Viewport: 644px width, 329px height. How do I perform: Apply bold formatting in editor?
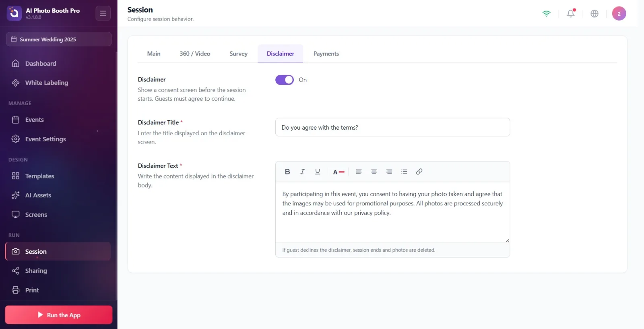click(x=287, y=172)
